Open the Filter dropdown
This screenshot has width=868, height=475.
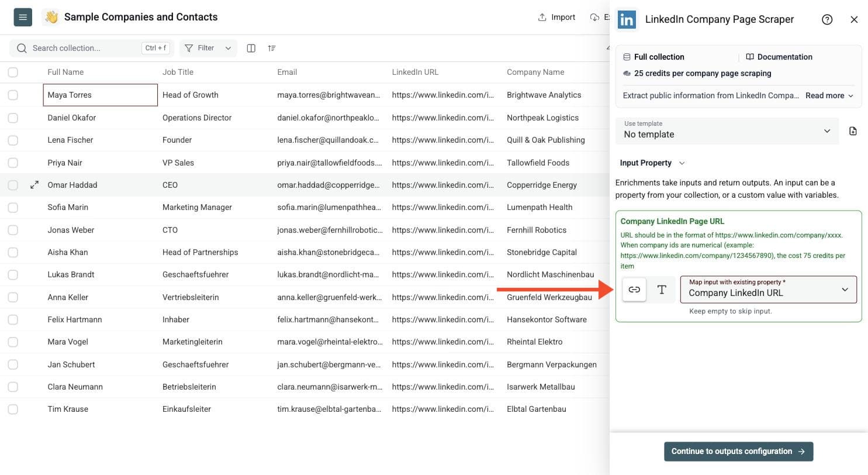(x=209, y=48)
